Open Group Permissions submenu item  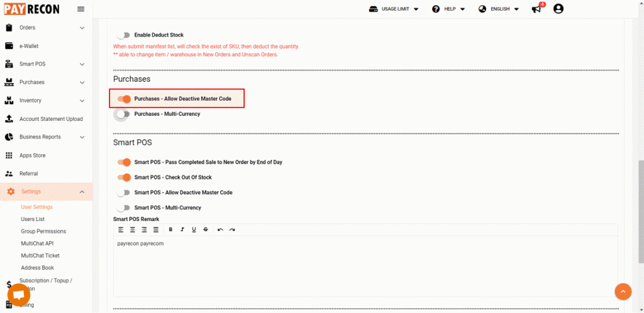43,231
